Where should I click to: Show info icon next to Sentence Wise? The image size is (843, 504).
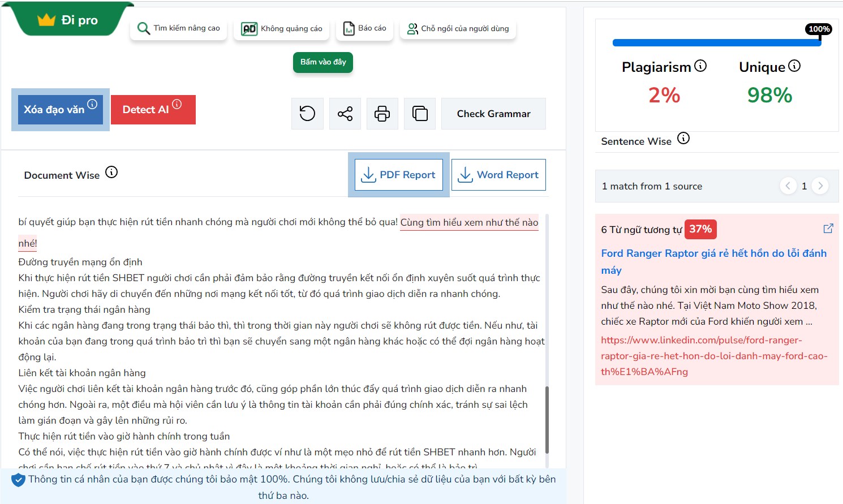(683, 138)
